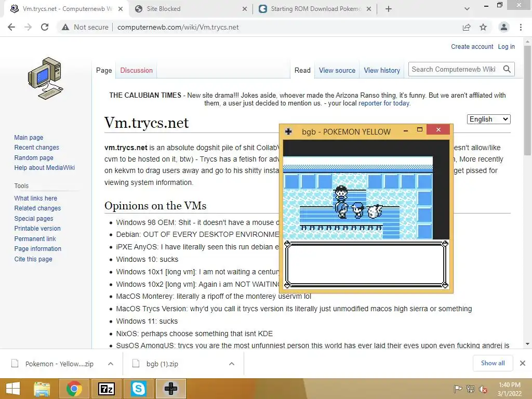Click the muted volume tray icon
Viewport: 532px width, 399px height.
click(483, 389)
